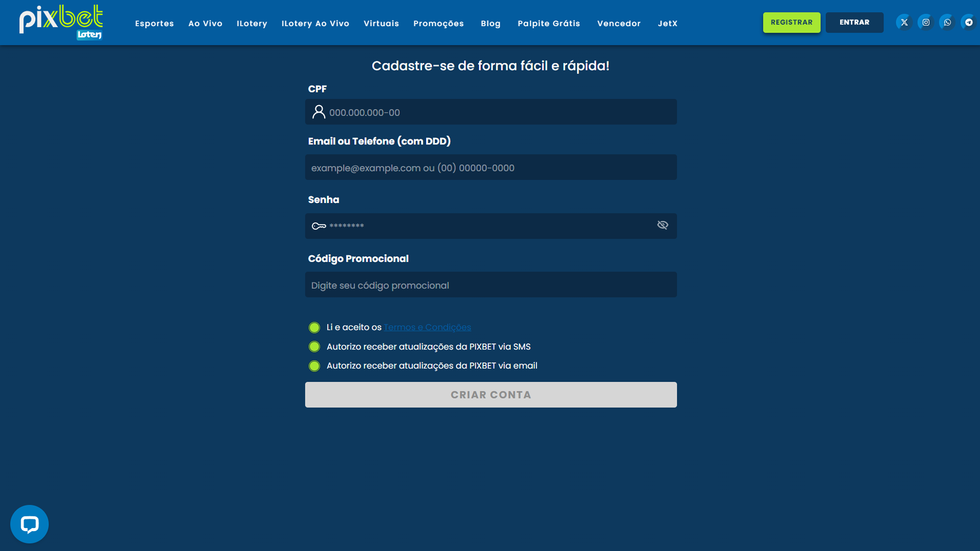Screen dimensions: 980x551
Task: Click the ENTRAR login button
Action: pyautogui.click(x=854, y=22)
